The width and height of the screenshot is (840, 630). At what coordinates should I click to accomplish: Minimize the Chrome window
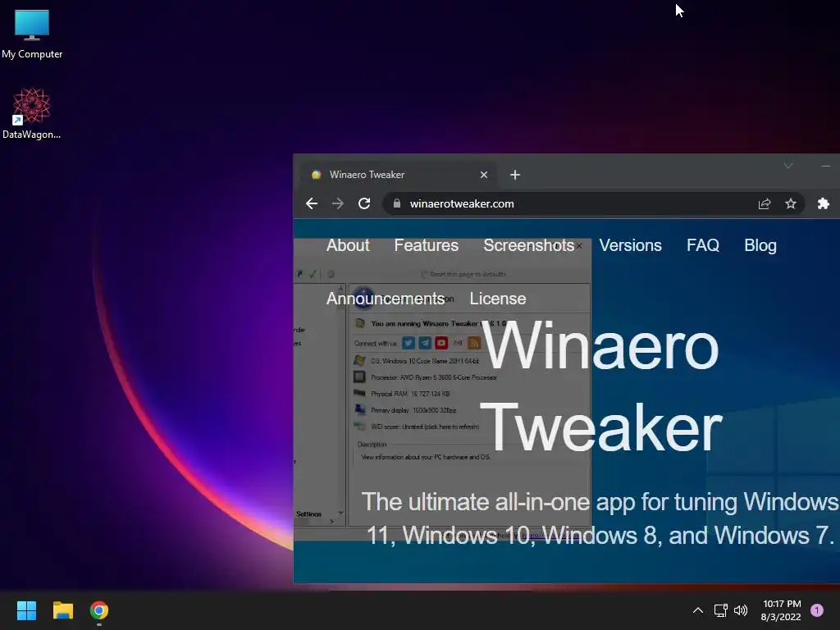pos(825,166)
